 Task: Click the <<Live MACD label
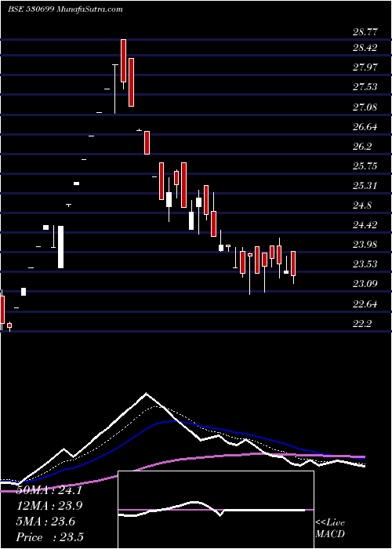(330, 529)
